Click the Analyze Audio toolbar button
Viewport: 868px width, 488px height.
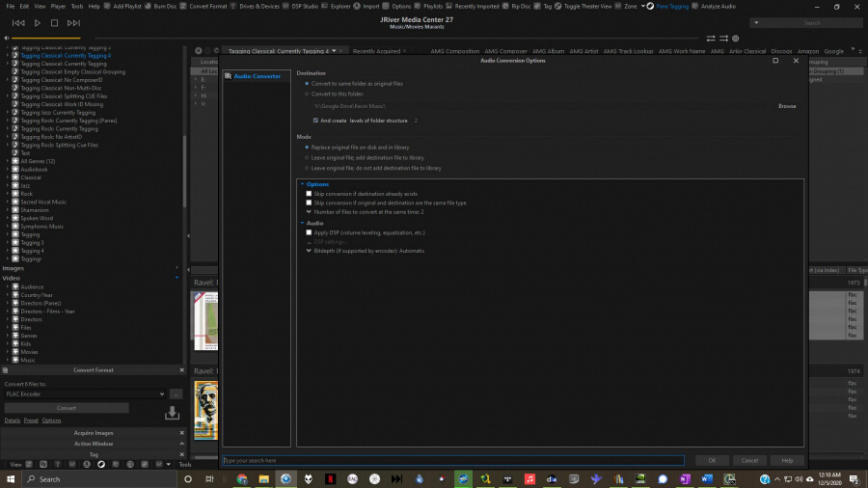tap(714, 6)
